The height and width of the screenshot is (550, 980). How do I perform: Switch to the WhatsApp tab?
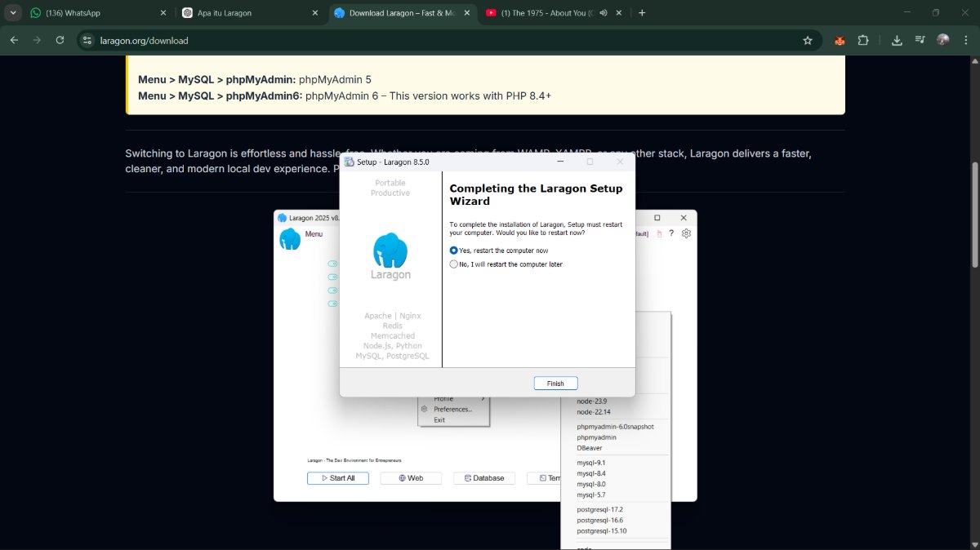(x=96, y=13)
